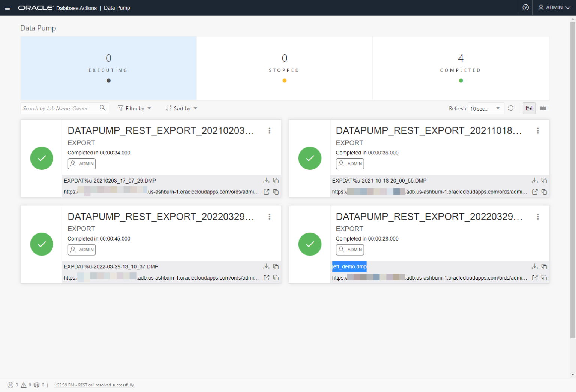Open the ADMIN user menu

pos(554,7)
